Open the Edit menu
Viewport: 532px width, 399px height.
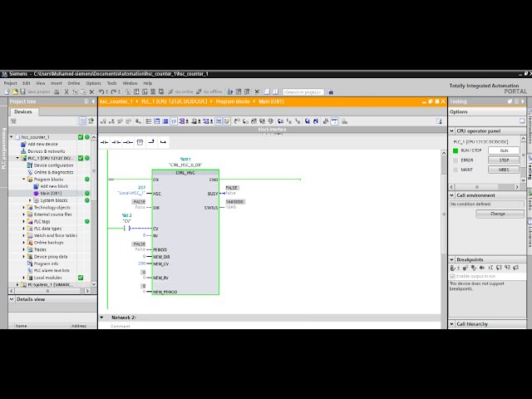(x=27, y=83)
